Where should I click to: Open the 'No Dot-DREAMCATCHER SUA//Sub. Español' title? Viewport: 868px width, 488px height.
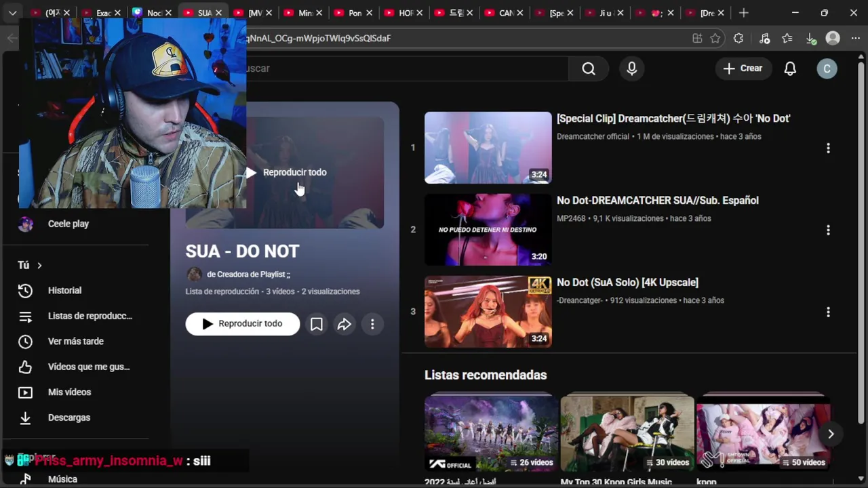point(658,201)
